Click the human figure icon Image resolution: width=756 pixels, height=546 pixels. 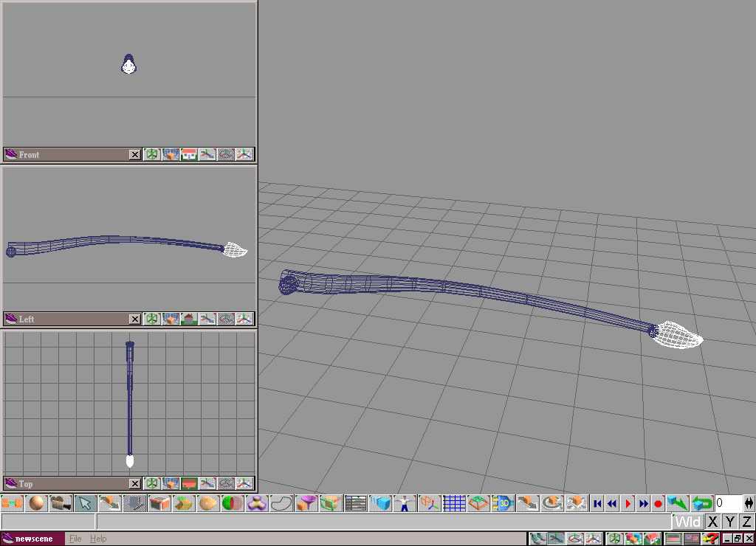click(405, 504)
